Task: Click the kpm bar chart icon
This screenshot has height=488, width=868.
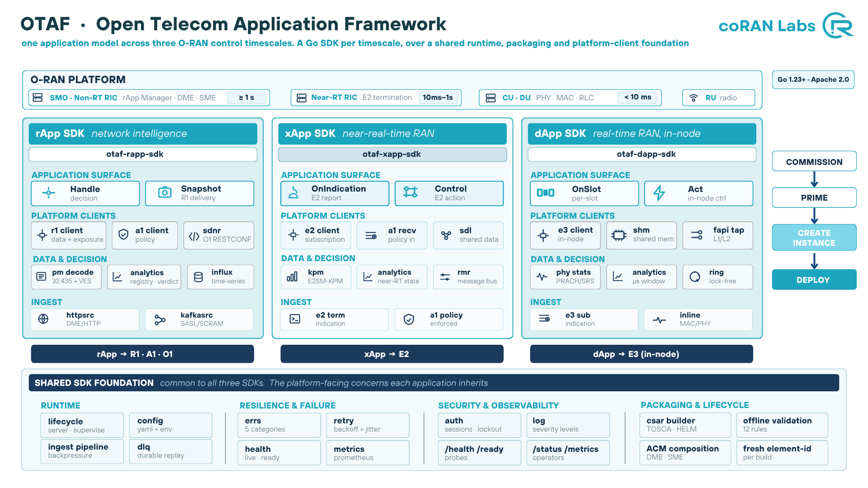Action: click(x=292, y=277)
